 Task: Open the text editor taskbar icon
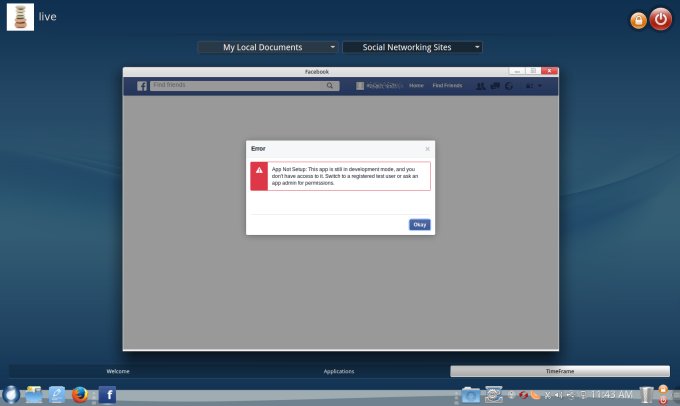(x=57, y=395)
